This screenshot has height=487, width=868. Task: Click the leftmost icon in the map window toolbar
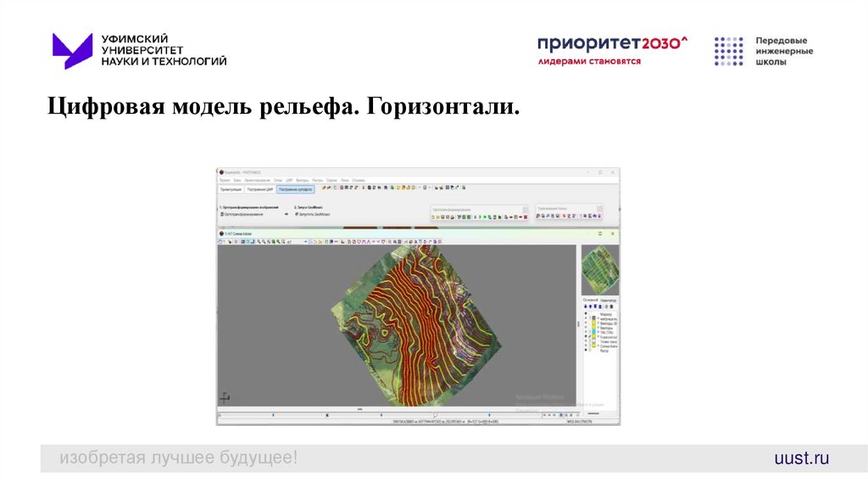[220, 242]
